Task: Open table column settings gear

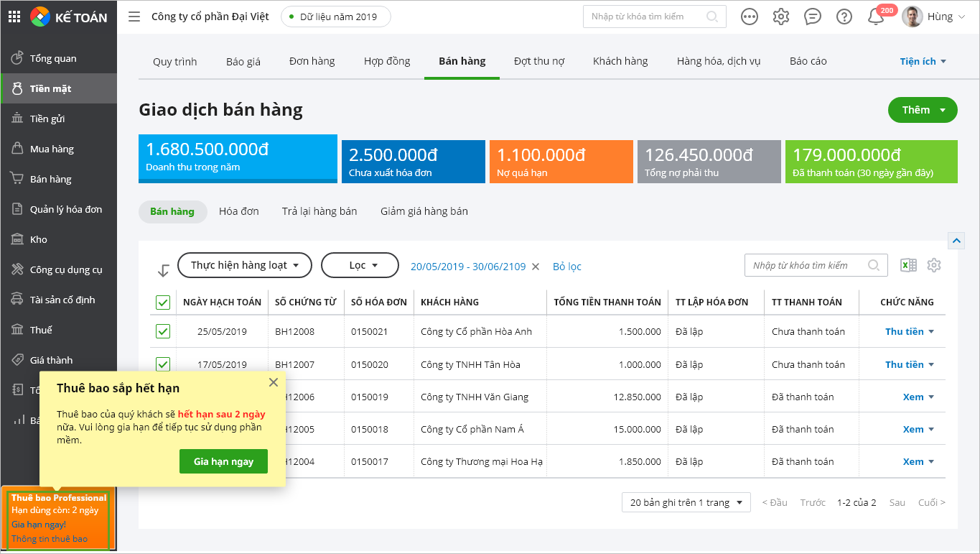Action: (933, 265)
